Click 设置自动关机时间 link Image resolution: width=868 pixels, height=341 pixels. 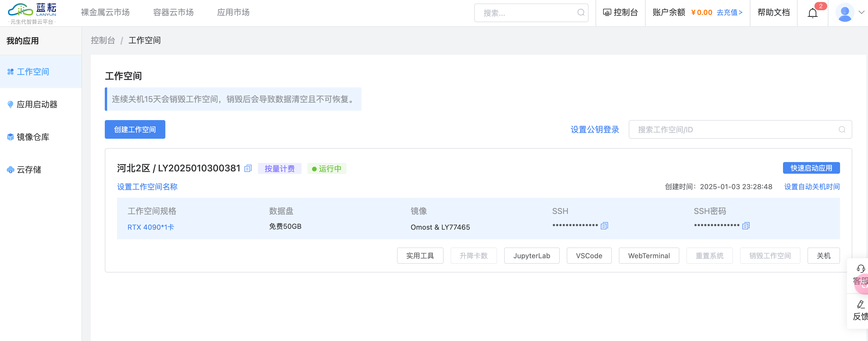(812, 187)
